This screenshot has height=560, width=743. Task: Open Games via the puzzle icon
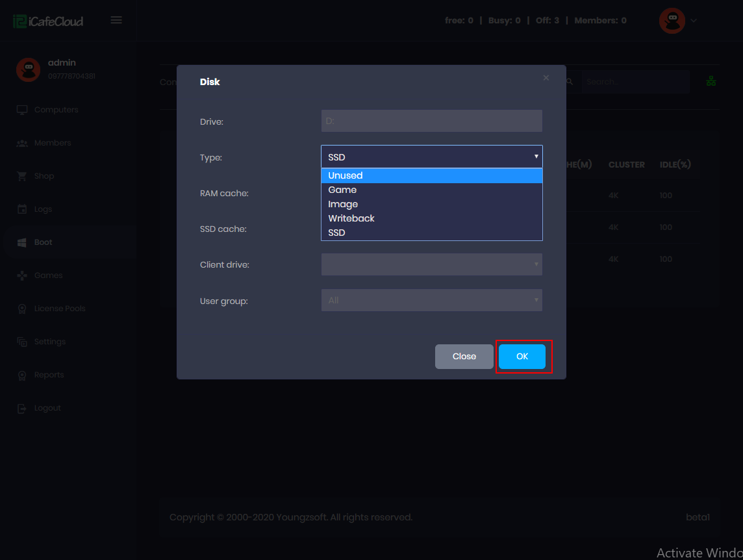pos(22,275)
